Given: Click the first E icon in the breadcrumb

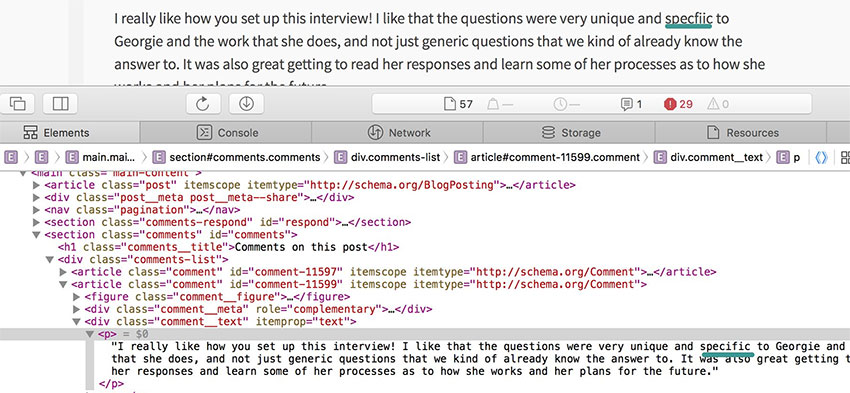Looking at the screenshot, I should coord(11,158).
